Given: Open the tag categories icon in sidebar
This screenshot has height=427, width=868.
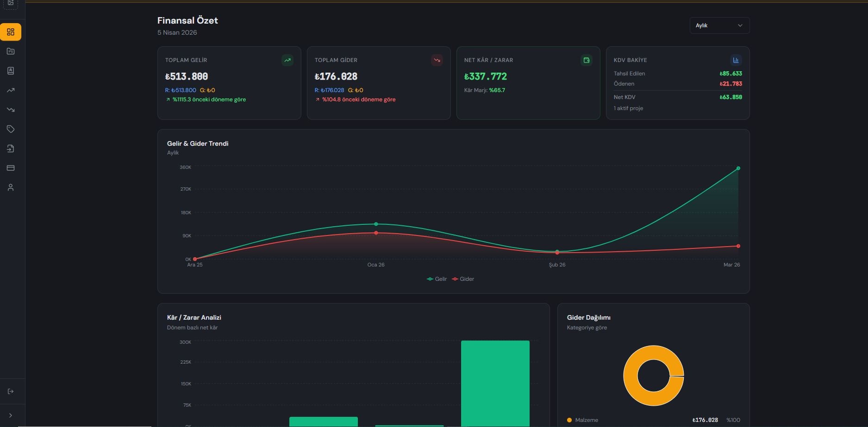Looking at the screenshot, I should click(11, 129).
